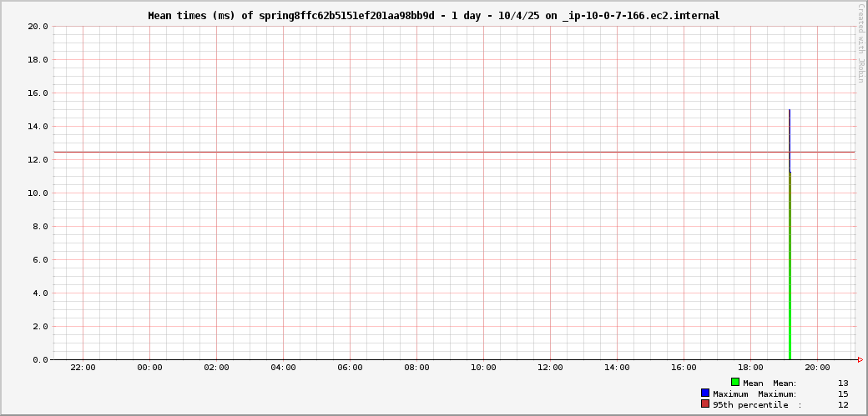868x416 pixels.
Task: Click the top of the blue maximum spike
Action: click(790, 111)
